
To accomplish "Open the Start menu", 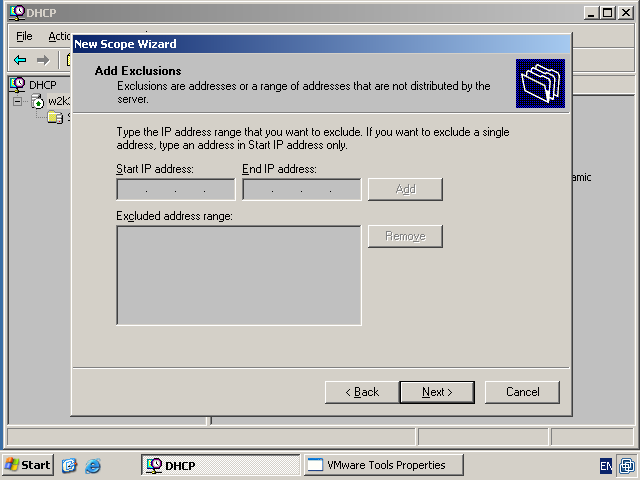I will click(28, 465).
